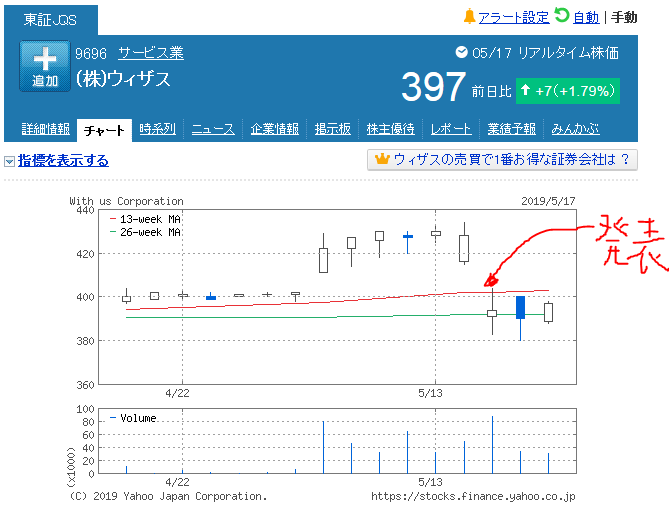669x512 pixels.
Task: Open アラート設定 link
Action: (514, 17)
